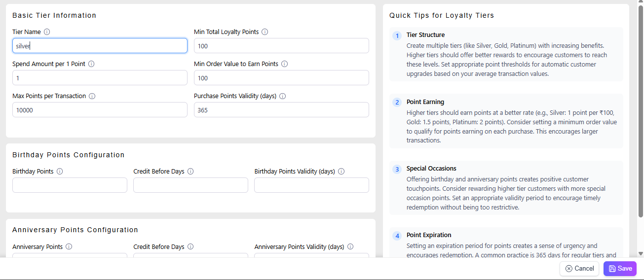Focus the Birthday Points Validity field
Image resolution: width=644 pixels, height=280 pixels.
(311, 185)
